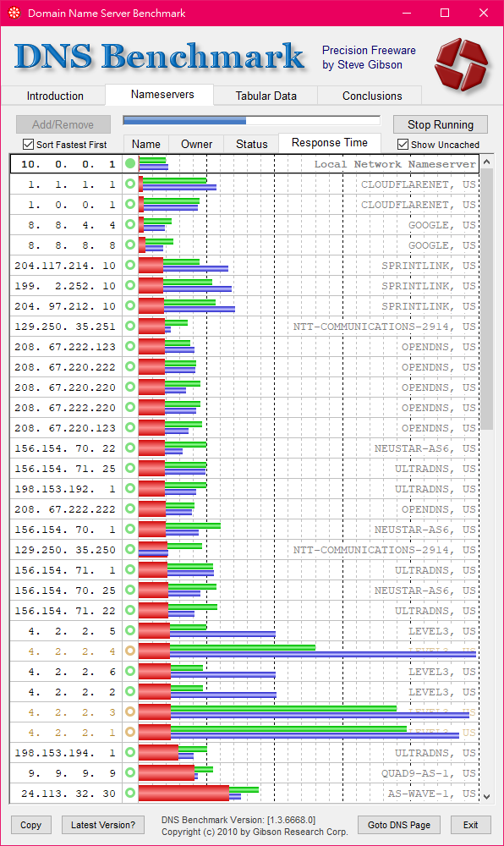
Task: Open the Conclusions tab
Action: 372,96
